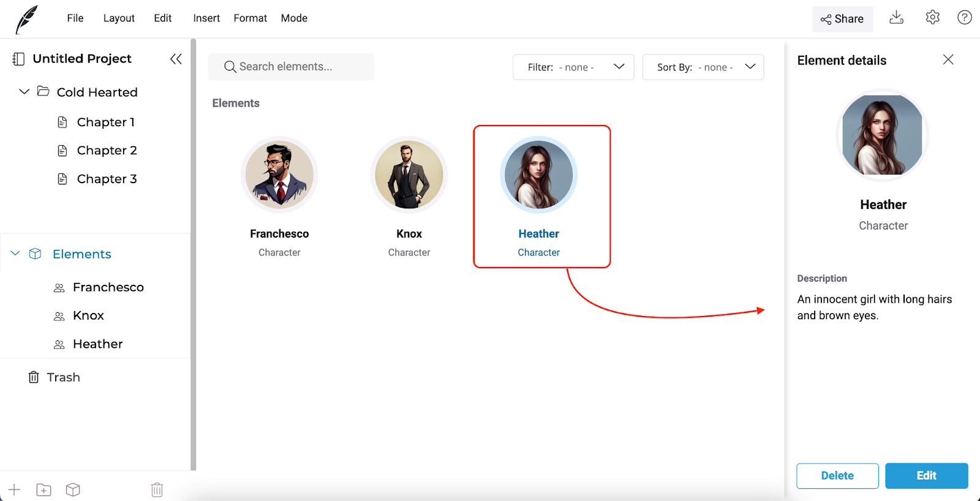Open settings gear icon

tap(932, 18)
